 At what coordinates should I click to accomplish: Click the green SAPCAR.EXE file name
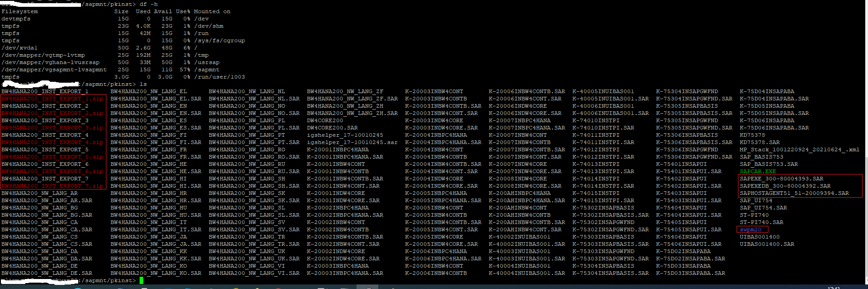[758, 171]
